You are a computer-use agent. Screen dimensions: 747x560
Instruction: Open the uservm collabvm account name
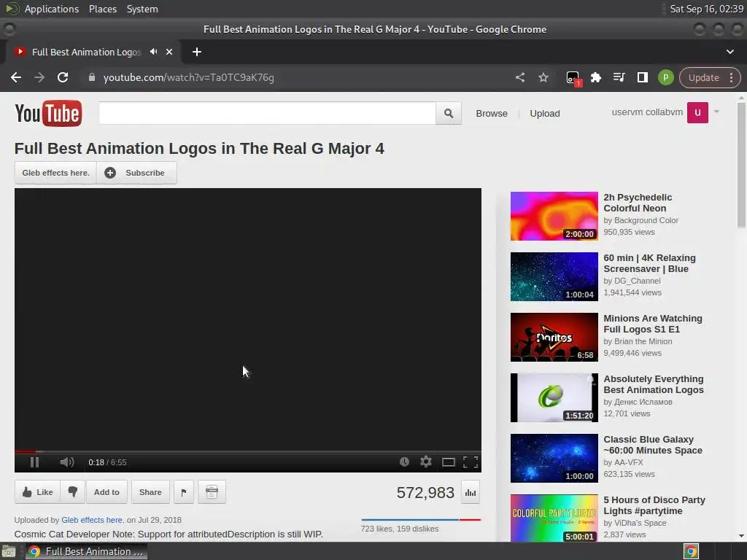(x=648, y=112)
